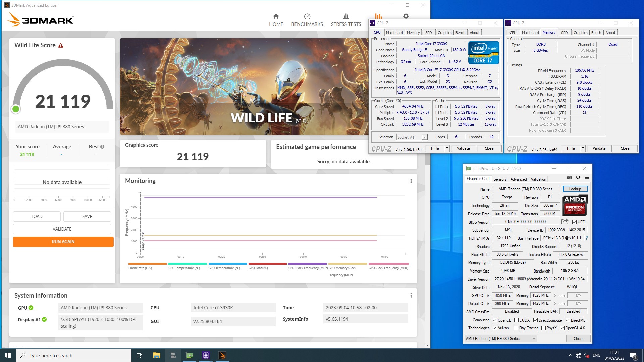Open the 3DMark Home section
This screenshot has width=644, height=362.
(276, 20)
